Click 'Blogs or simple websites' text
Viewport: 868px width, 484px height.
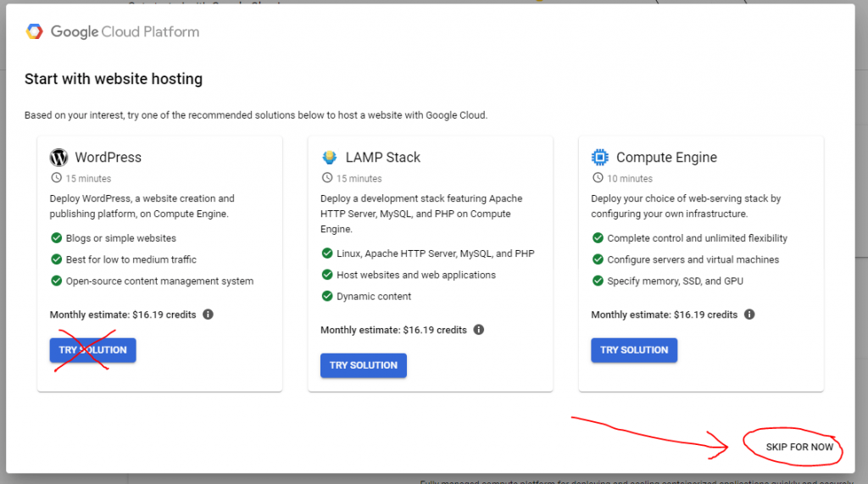pos(120,238)
